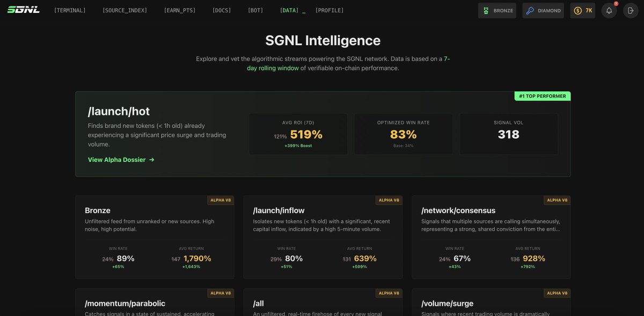Viewport: 644px width, 316px height.
Task: Select the active [DATA] tab
Action: pos(289,10)
